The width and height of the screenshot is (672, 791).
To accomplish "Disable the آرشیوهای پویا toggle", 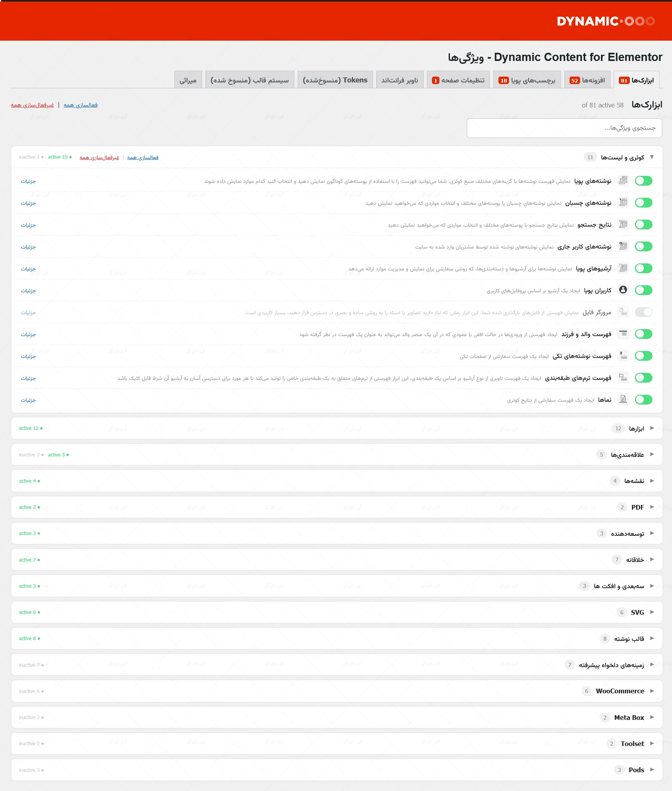I will [643, 268].
